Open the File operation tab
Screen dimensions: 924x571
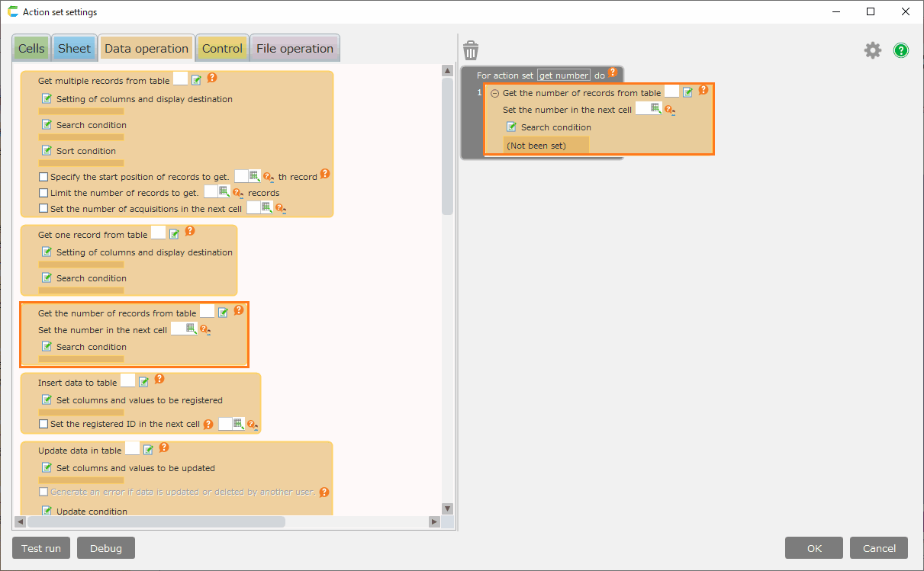(x=295, y=49)
